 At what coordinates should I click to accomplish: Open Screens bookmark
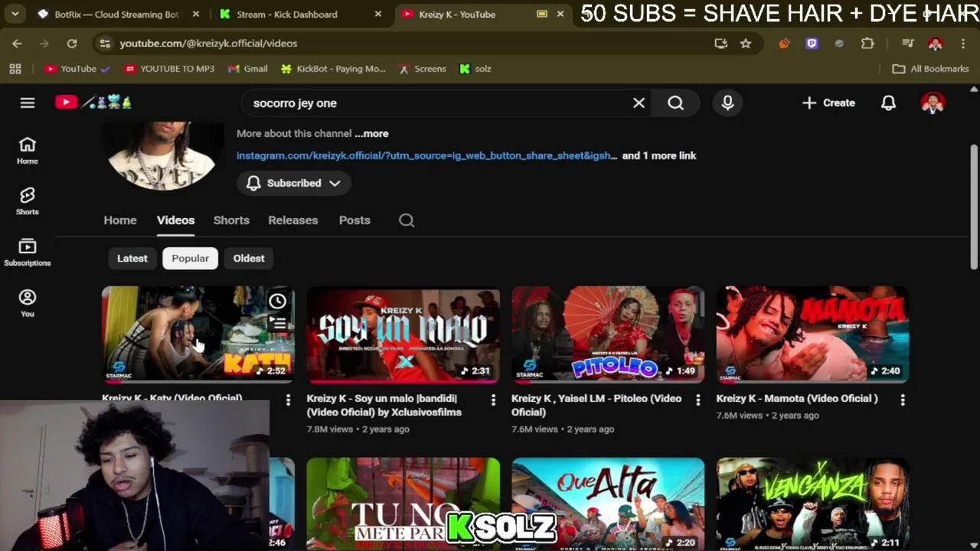click(x=422, y=69)
